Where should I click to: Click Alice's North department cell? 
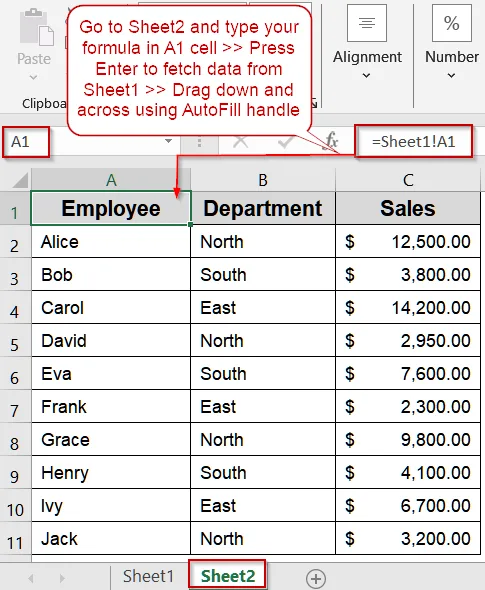coord(263,242)
